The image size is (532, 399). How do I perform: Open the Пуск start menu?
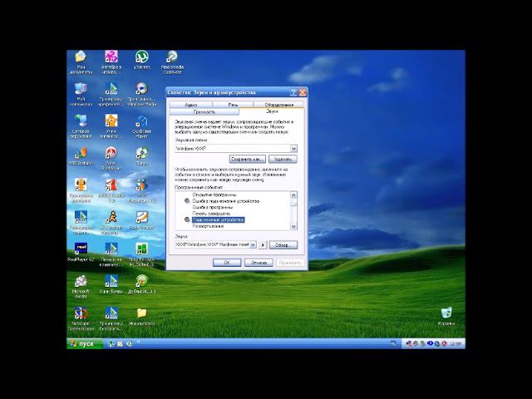[85, 343]
